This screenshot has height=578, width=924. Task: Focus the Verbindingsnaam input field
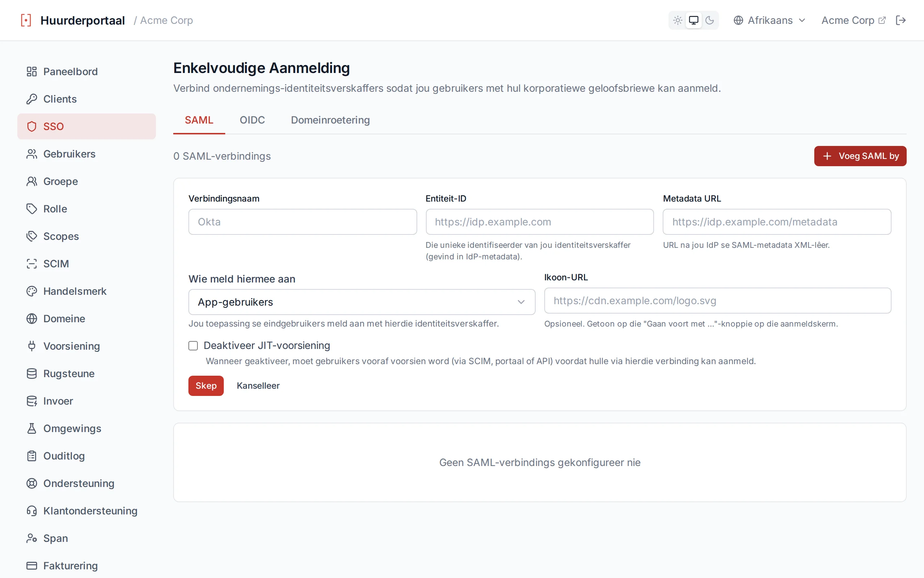click(302, 222)
